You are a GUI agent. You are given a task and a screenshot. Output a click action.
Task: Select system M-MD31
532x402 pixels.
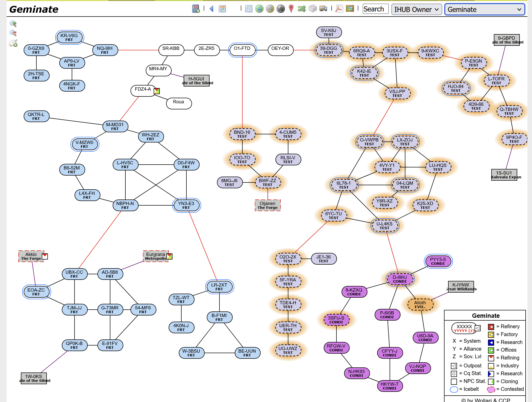(115, 126)
